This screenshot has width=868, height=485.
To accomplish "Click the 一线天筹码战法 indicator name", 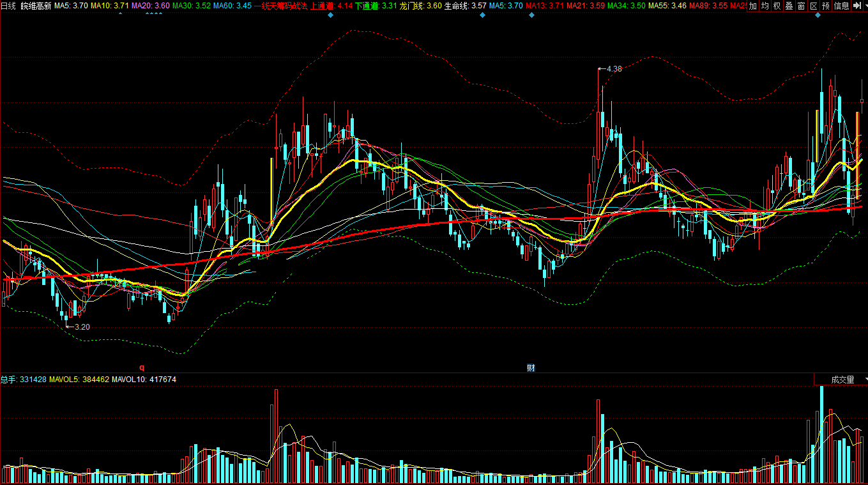I will point(280,6).
